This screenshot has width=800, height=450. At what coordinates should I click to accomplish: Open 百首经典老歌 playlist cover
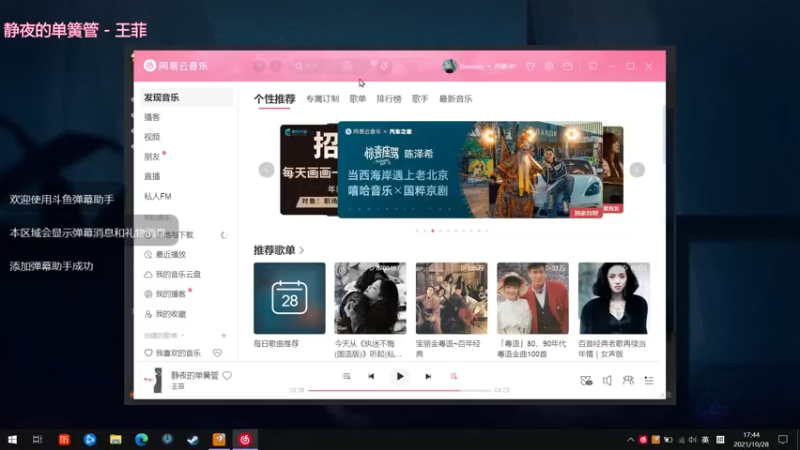click(x=614, y=298)
